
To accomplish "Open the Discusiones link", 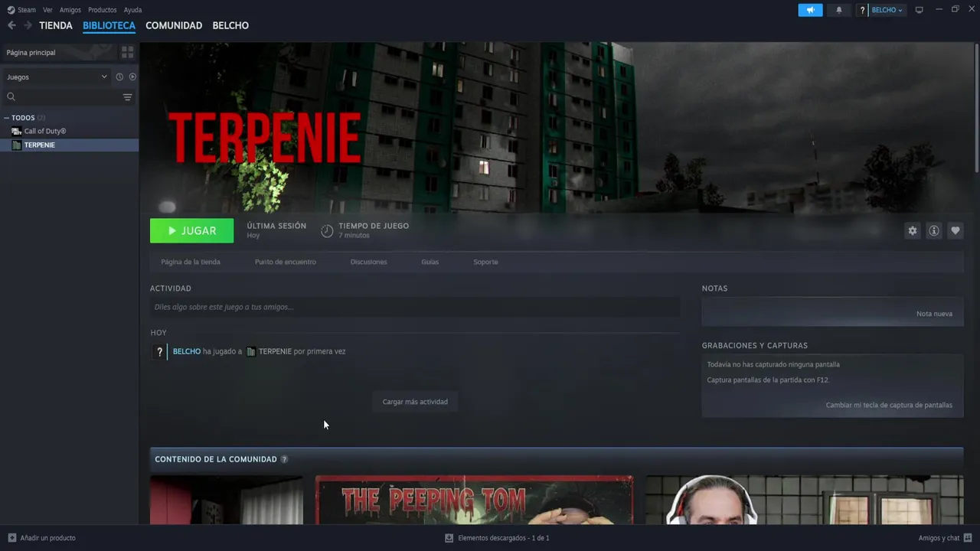I will (x=368, y=262).
